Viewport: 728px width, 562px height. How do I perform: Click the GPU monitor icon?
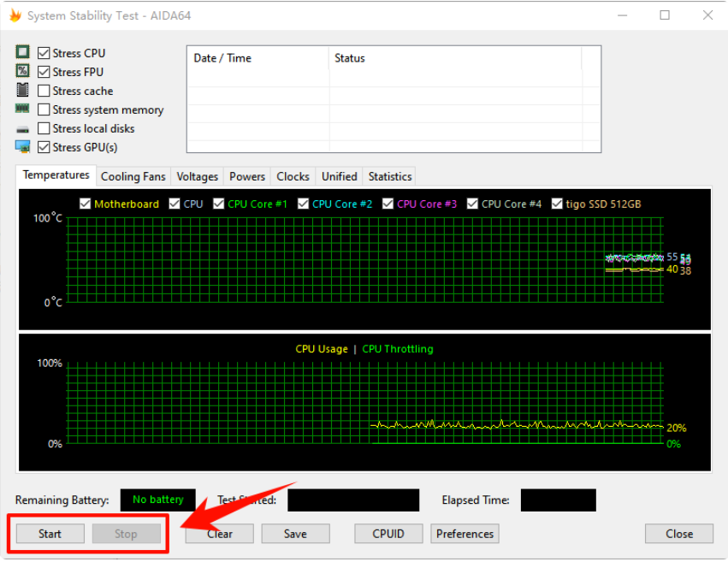click(x=22, y=146)
